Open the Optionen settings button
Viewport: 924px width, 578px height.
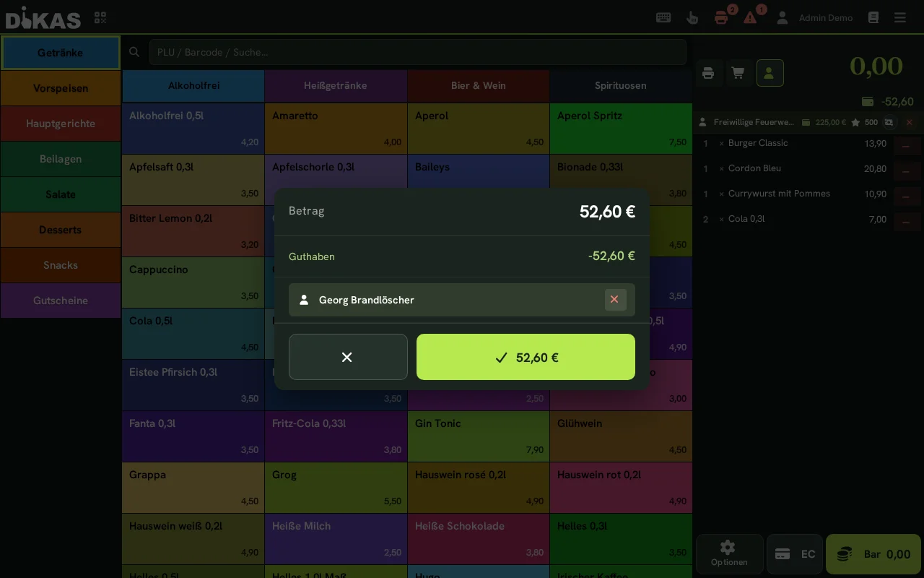(x=729, y=554)
